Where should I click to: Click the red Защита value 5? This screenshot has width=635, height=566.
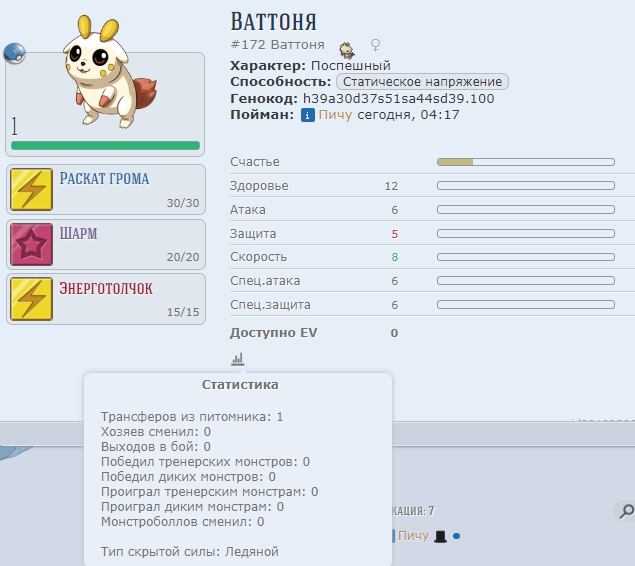click(394, 234)
